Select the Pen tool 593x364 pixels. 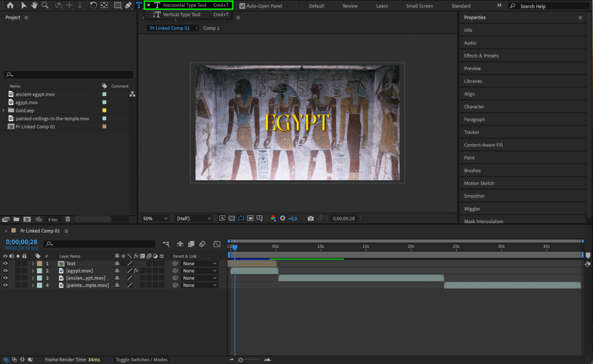tap(128, 5)
